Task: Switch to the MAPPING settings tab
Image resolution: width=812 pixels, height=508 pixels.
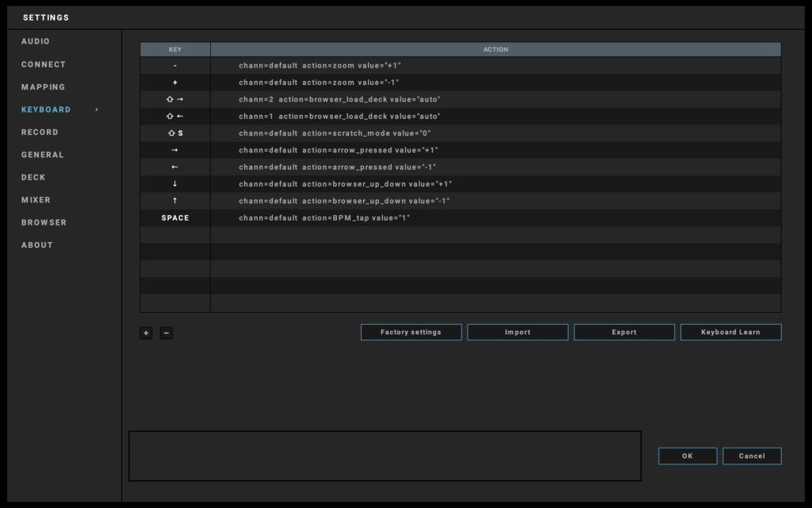Action: (x=44, y=87)
